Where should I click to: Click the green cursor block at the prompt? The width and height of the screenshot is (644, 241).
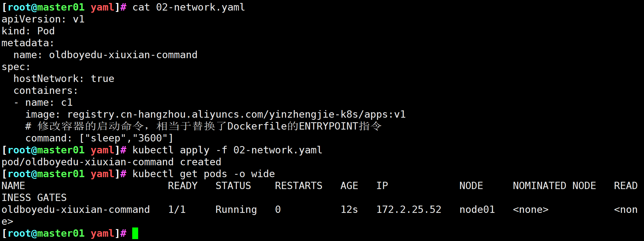[135, 233]
